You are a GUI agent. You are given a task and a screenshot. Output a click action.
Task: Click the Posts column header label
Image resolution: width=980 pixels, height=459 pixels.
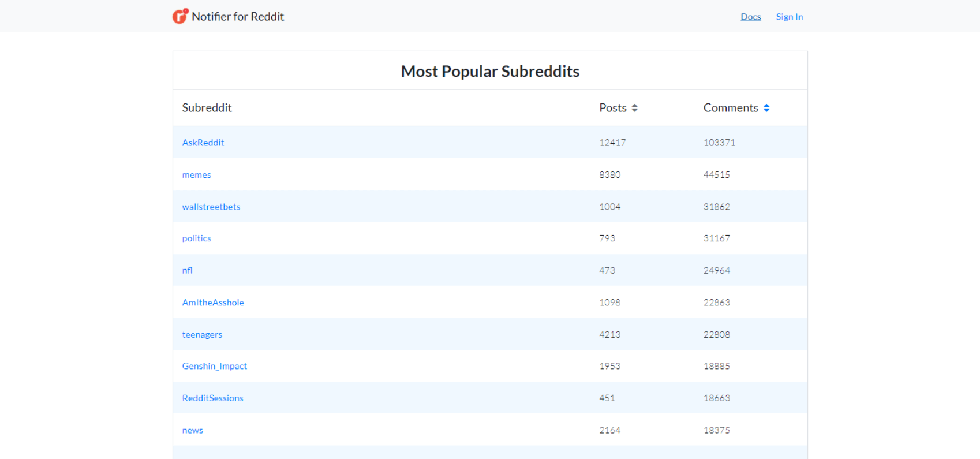[612, 108]
